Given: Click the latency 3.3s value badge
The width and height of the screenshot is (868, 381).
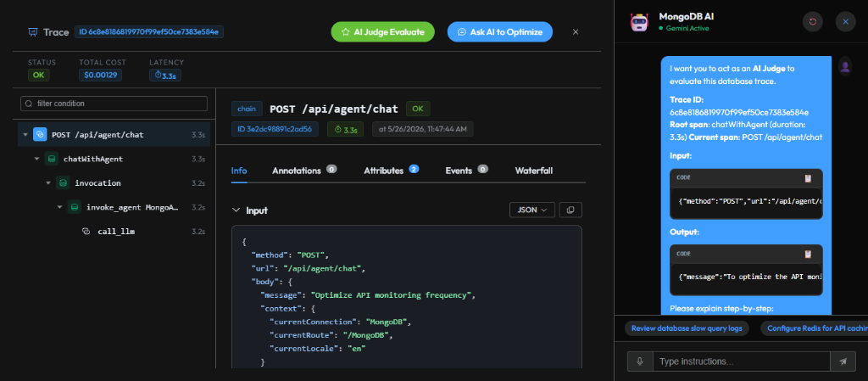Looking at the screenshot, I should [x=165, y=75].
